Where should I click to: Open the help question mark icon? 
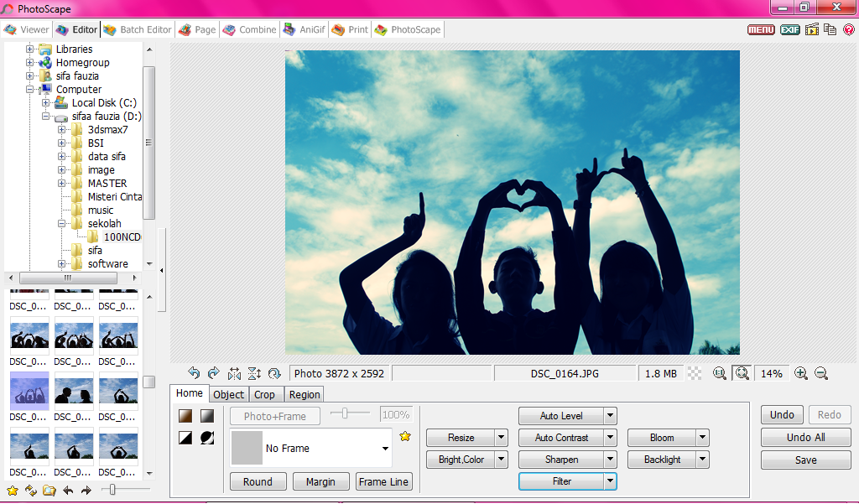(849, 29)
